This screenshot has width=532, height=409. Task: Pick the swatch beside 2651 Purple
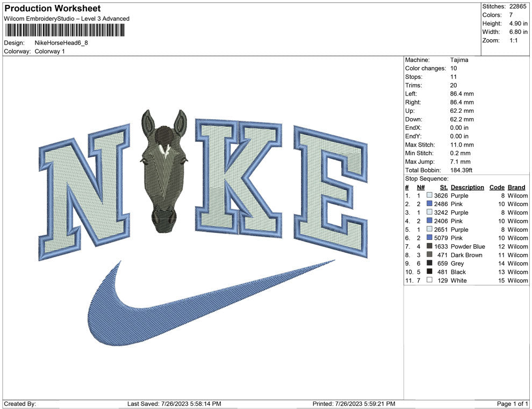point(429,229)
